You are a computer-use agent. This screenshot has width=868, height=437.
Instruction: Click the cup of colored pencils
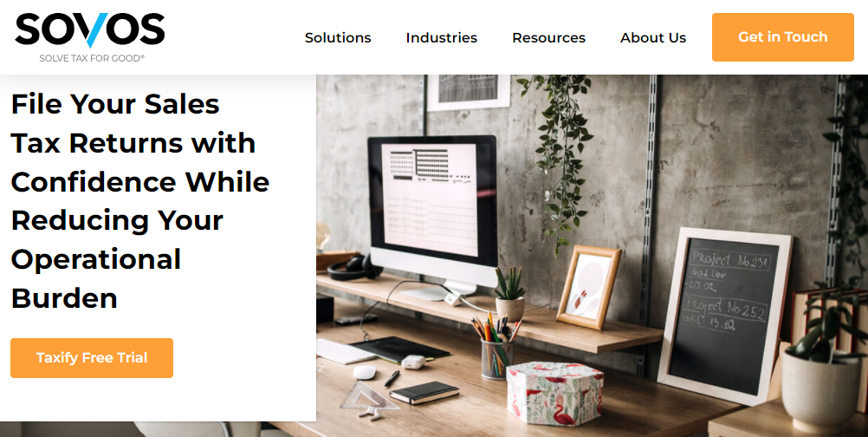496,348
